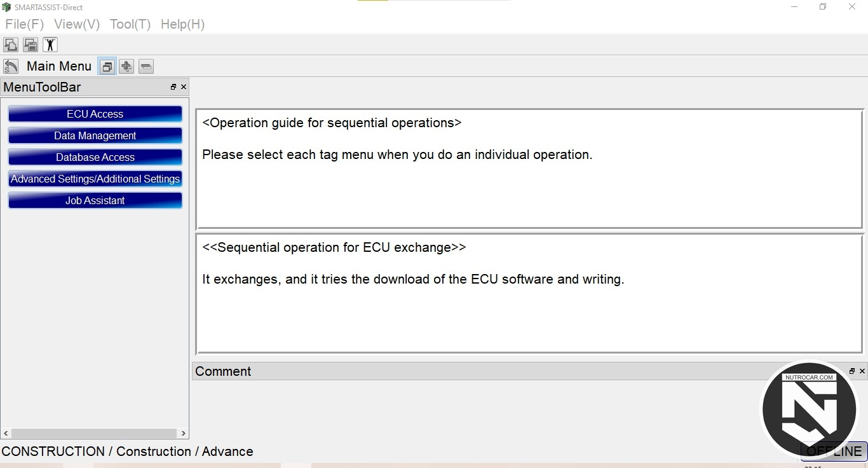Open the Tool(T) menu
Viewport: 868px width, 468px height.
coord(130,24)
